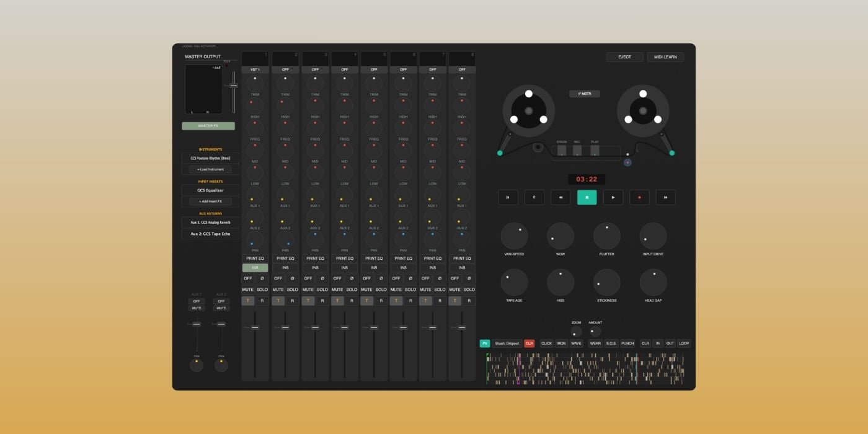
Task: Click the PLAY head block
Action: (x=595, y=150)
